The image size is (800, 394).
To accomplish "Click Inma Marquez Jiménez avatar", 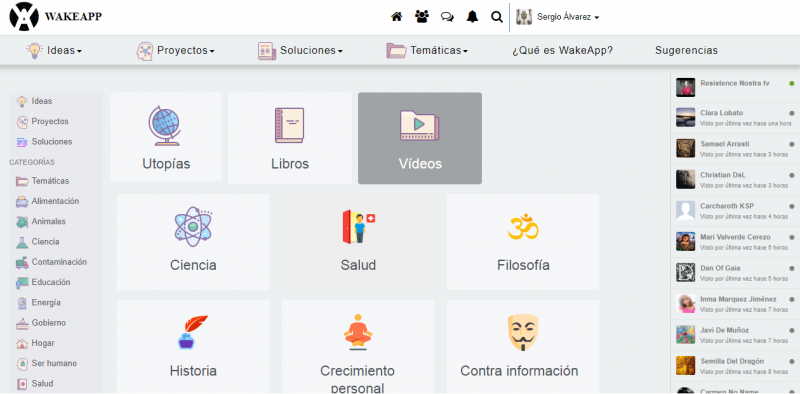I will (686, 304).
